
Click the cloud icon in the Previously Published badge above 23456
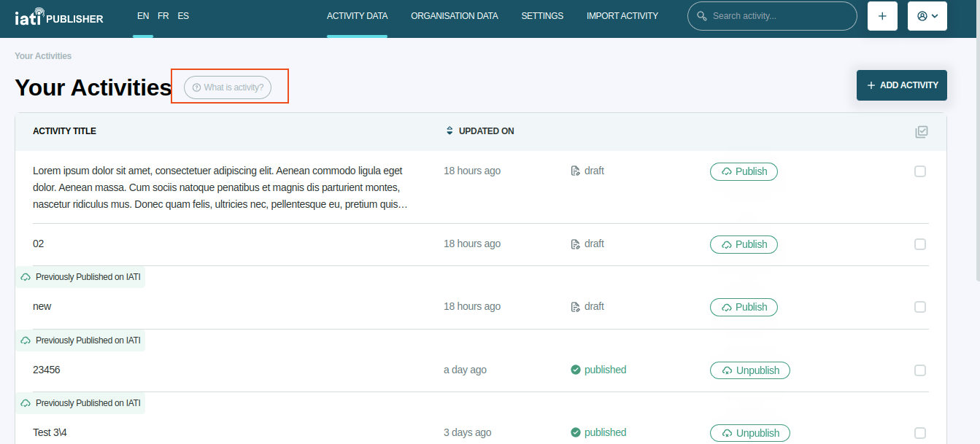point(26,340)
